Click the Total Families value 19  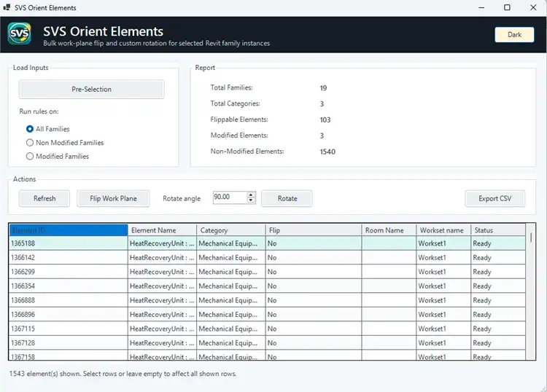pos(323,88)
